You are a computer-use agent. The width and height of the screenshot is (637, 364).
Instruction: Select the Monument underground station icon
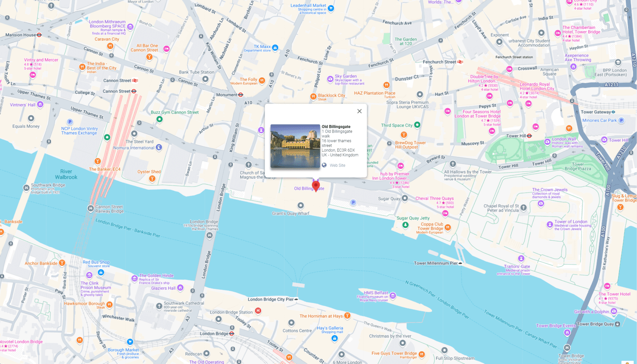tap(241, 95)
